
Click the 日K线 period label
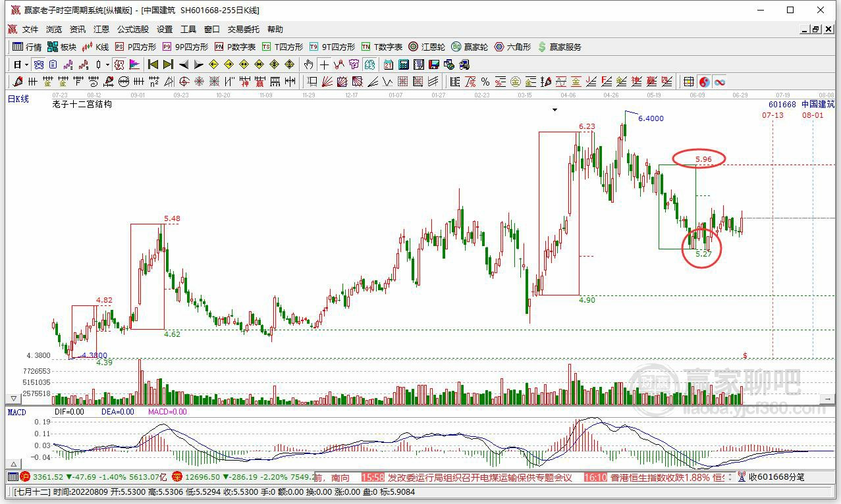(18, 99)
